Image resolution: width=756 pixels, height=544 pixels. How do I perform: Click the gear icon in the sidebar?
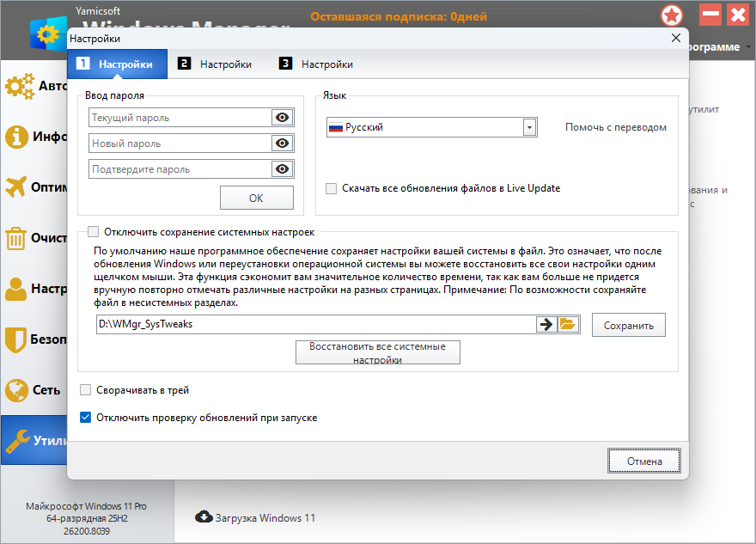(18, 86)
